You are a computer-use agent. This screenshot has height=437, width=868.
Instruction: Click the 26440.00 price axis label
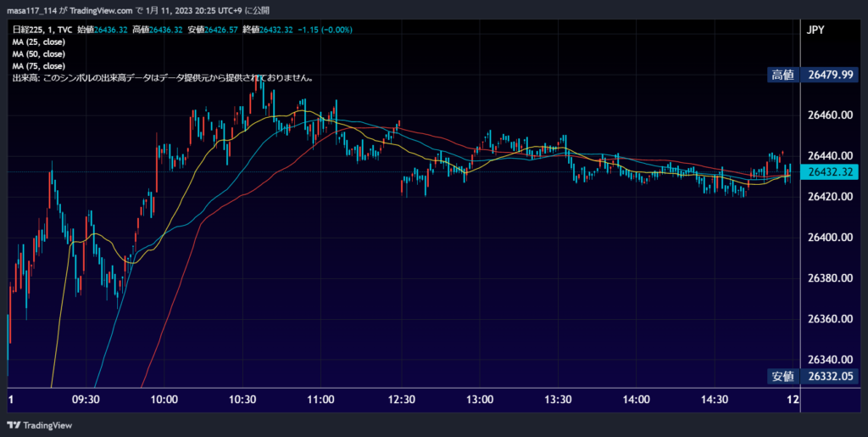click(x=830, y=155)
